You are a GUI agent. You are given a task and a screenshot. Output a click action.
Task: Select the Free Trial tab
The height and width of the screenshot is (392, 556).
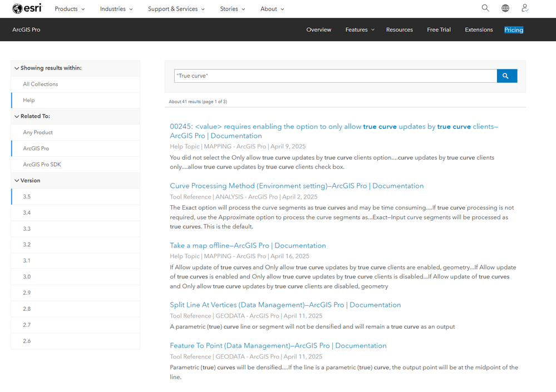pyautogui.click(x=439, y=29)
